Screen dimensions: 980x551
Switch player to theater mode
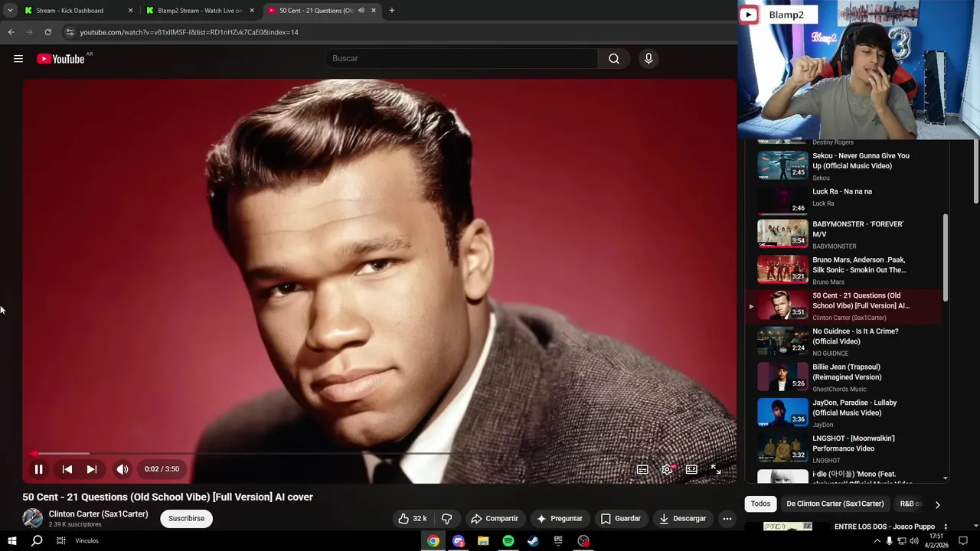(691, 469)
